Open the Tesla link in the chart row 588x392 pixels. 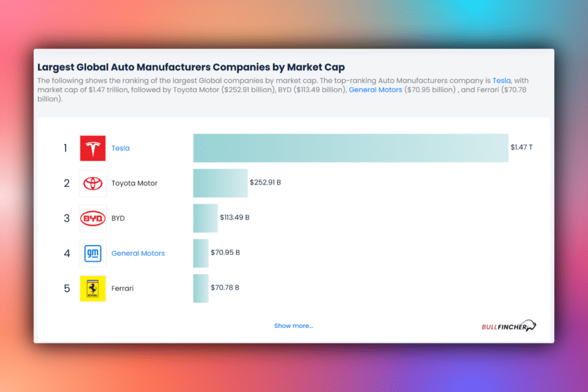[121, 148]
